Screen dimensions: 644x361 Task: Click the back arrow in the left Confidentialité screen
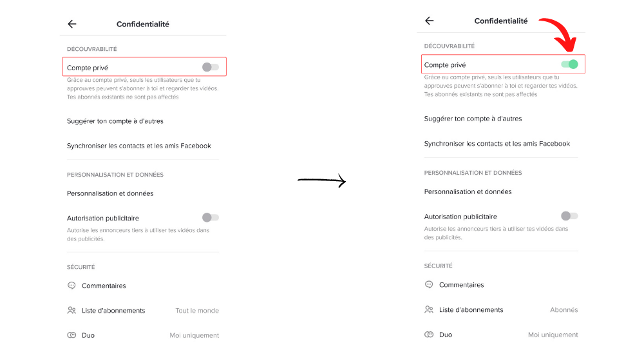click(x=72, y=24)
